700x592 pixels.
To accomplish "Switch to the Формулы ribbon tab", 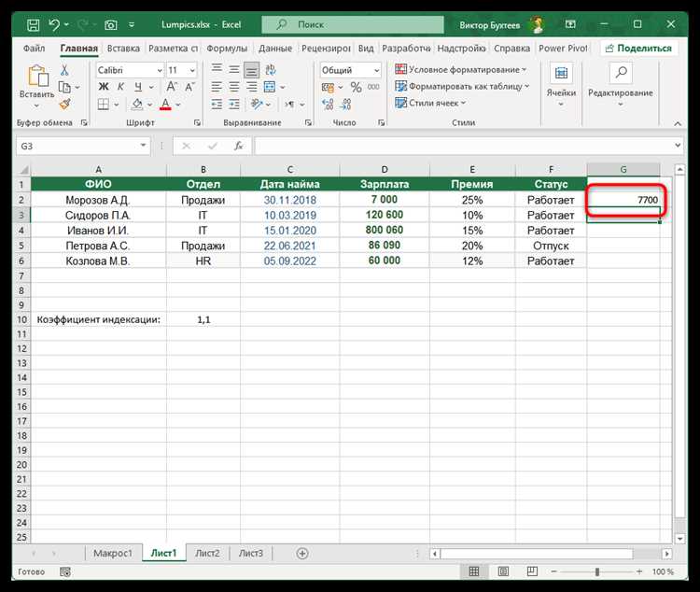I will 227,49.
